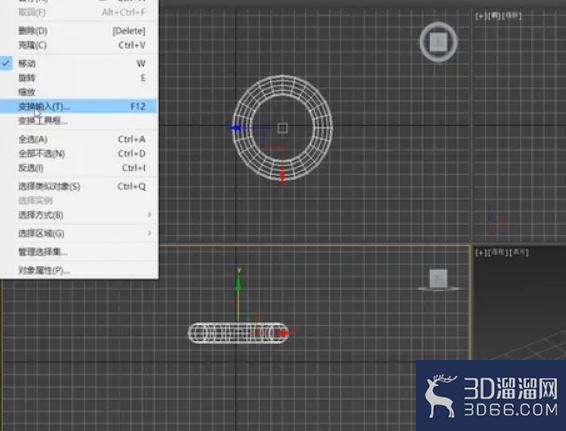The width and height of the screenshot is (566, 431).
Task: Choose 变换输入(T)... from the menu
Action: click(x=78, y=106)
